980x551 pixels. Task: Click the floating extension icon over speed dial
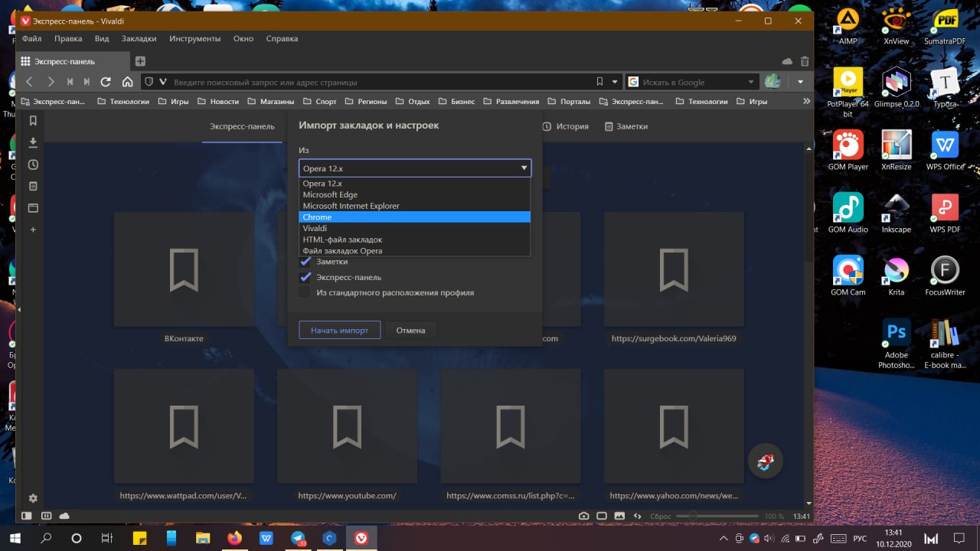click(765, 461)
